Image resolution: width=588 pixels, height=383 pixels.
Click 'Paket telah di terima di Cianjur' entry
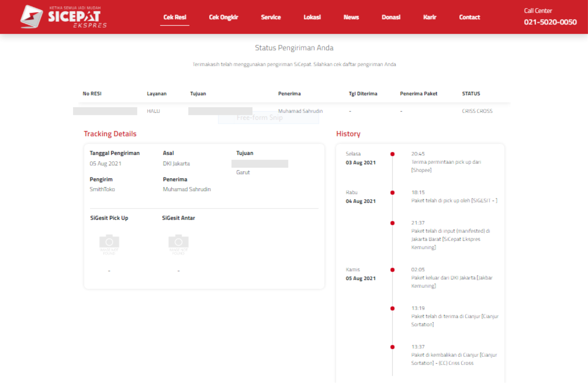coord(455,320)
